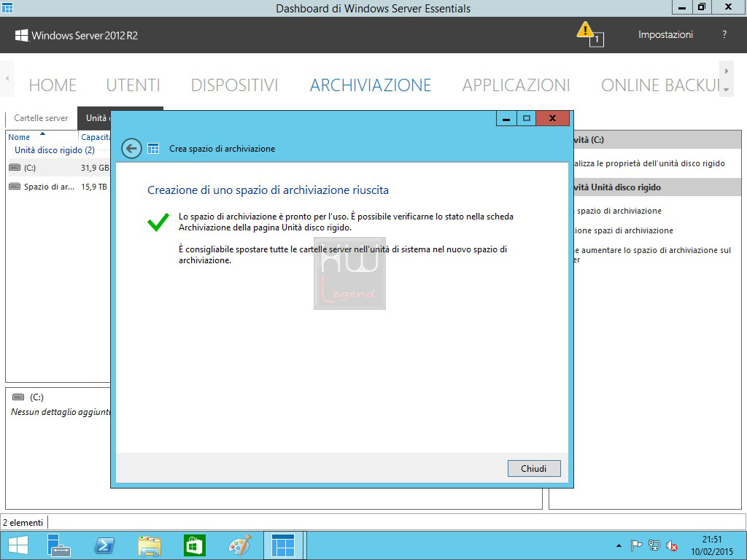Close the wizard with the red X

click(x=553, y=119)
